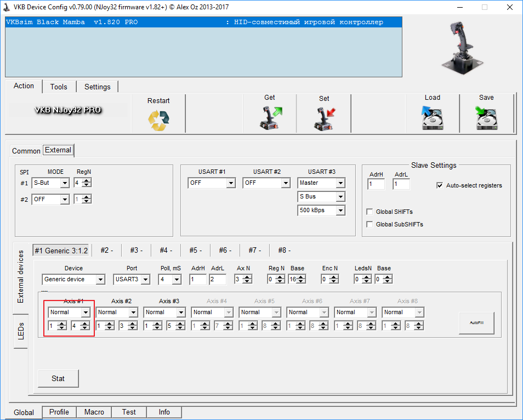Switch to the Macro bottom tab
This screenshot has width=523, height=420.
[94, 412]
